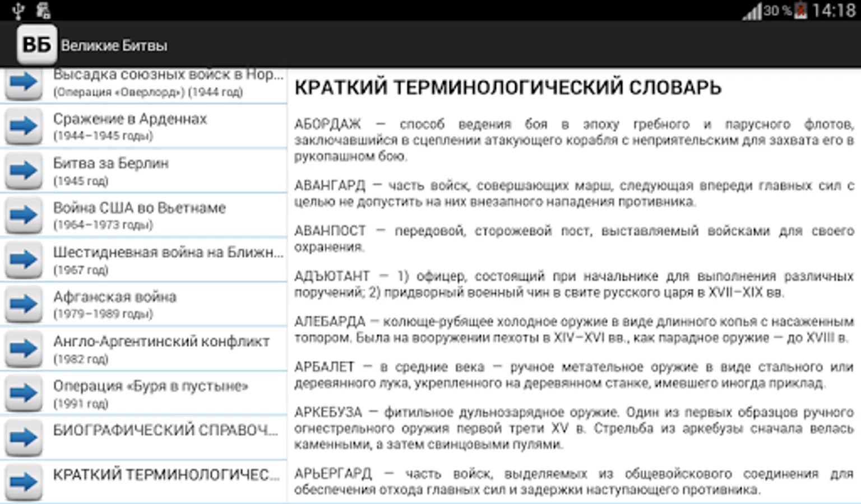The image size is (861, 504).
Task: Tap the battery icon in status bar
Action: click(800, 11)
